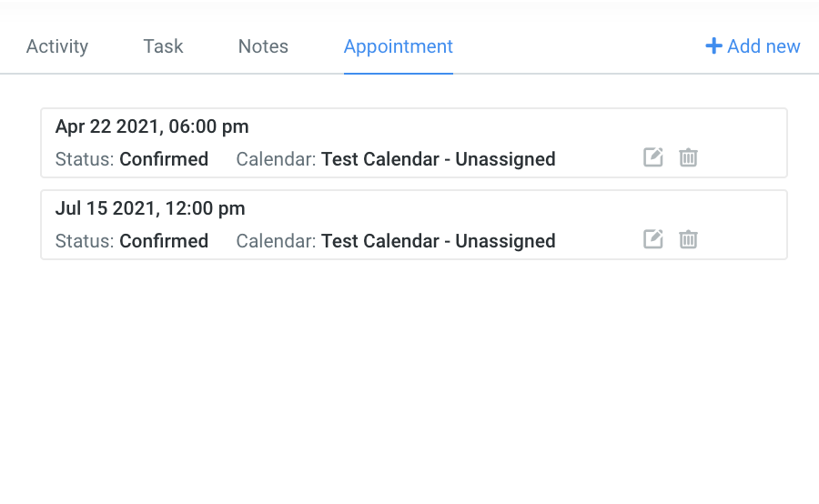Edit the Apr 22 2021 appointment
819x504 pixels.
tap(653, 157)
